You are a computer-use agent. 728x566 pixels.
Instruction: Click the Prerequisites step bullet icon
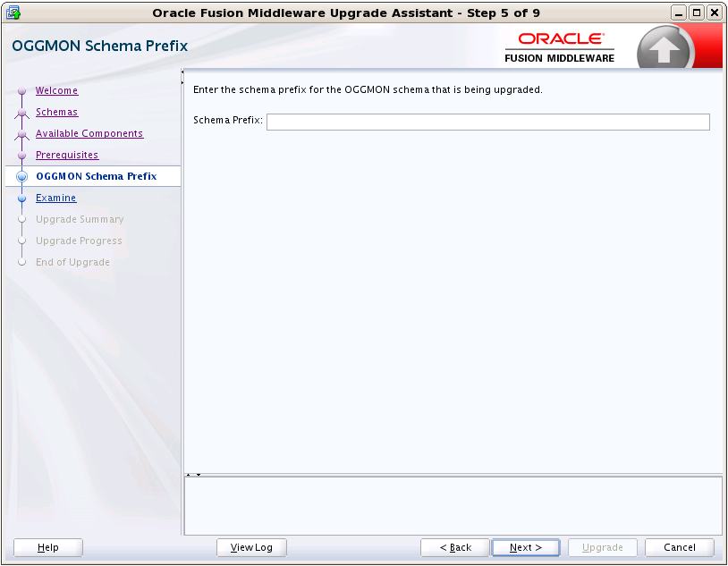click(x=21, y=155)
